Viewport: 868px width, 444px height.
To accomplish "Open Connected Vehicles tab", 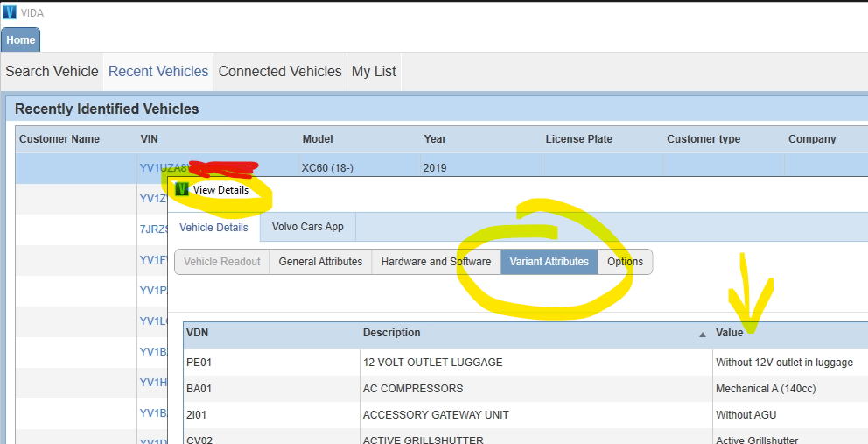I will pyautogui.click(x=280, y=72).
